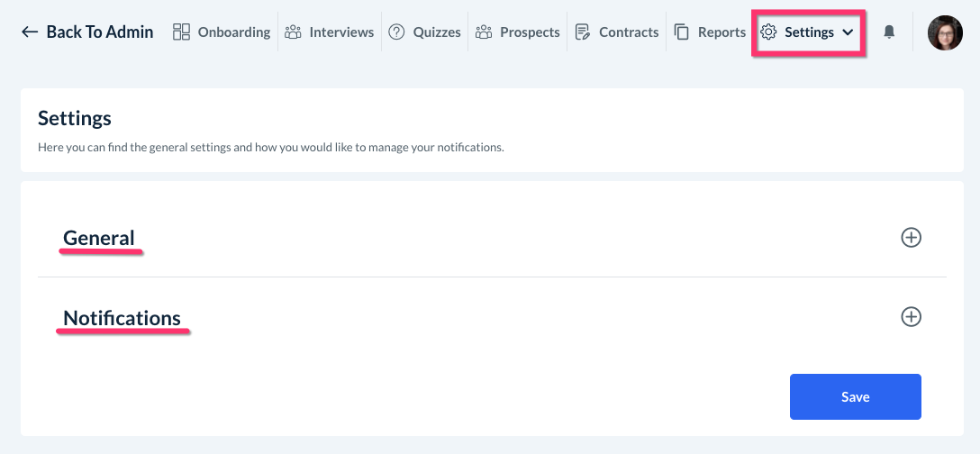This screenshot has height=454, width=980.
Task: Click the Prospects group icon
Action: pyautogui.click(x=484, y=32)
